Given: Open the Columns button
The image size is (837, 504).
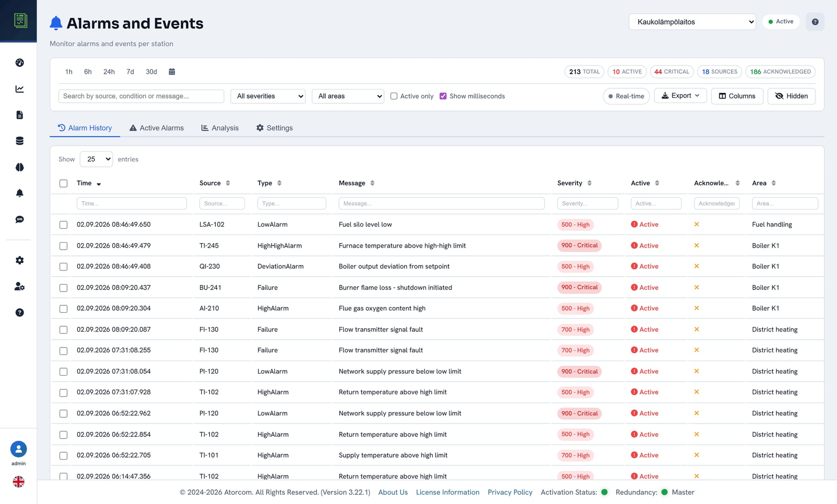Looking at the screenshot, I should 737,96.
